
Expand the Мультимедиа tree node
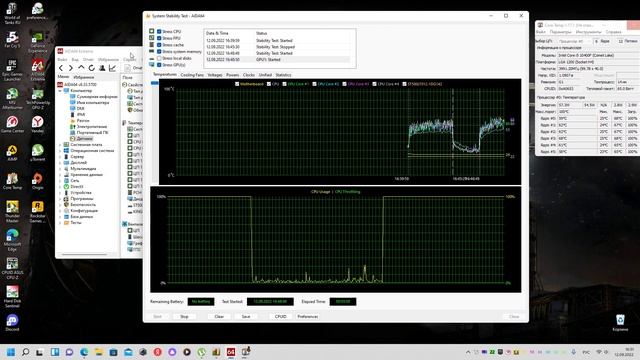click(60, 169)
